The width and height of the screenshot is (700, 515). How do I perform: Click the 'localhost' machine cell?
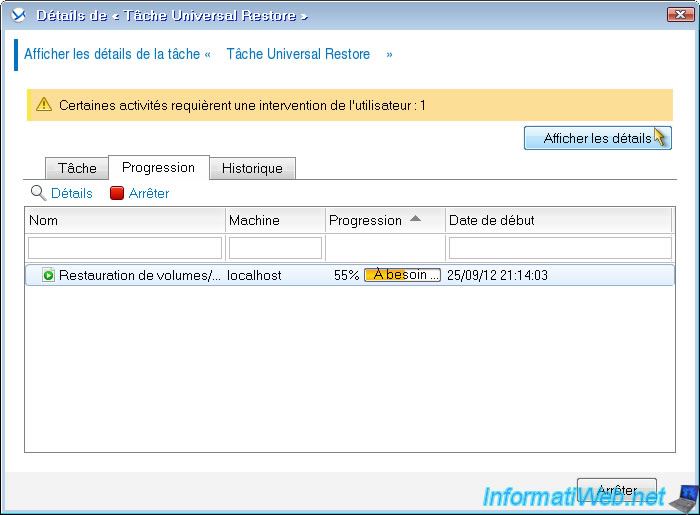pos(254,275)
